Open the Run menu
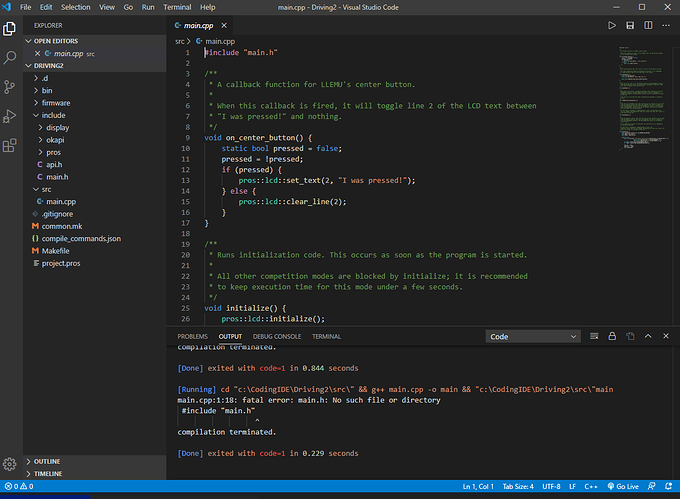This screenshot has width=680, height=499. coord(148,7)
